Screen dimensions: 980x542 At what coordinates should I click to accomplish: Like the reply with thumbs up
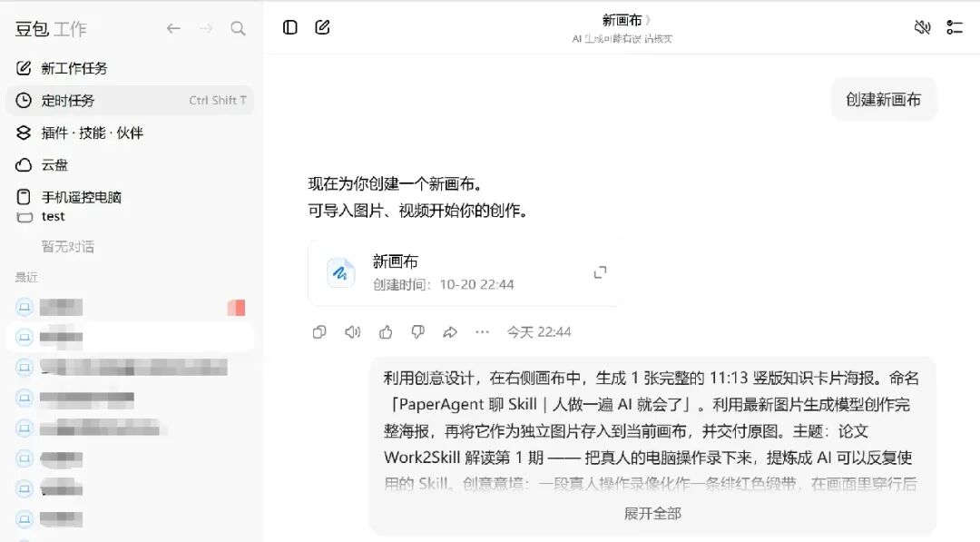[386, 332]
